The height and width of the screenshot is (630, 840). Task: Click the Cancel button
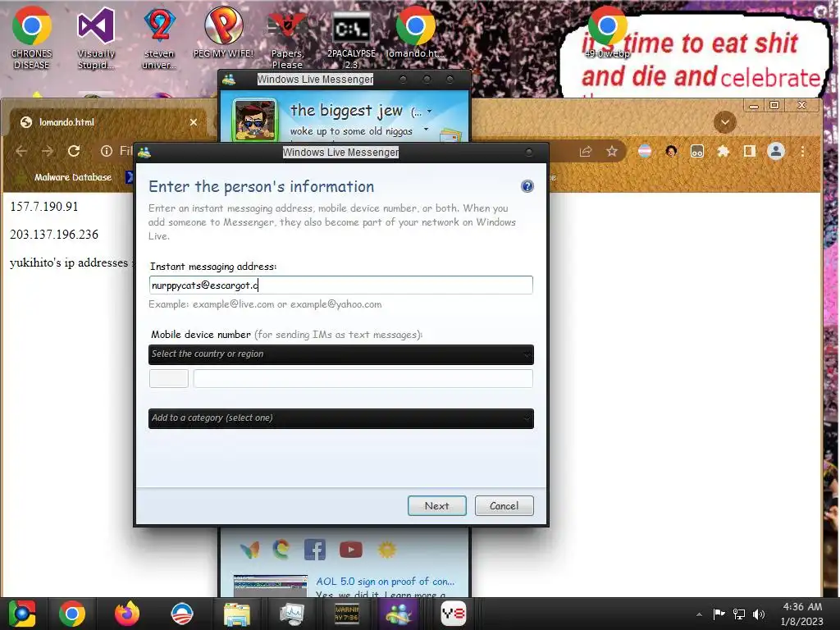tap(504, 505)
